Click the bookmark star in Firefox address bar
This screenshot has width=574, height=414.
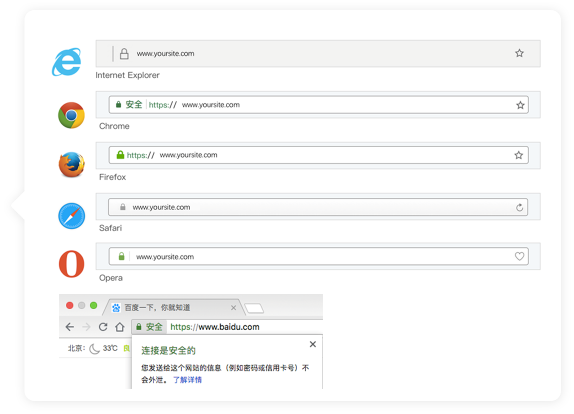[x=519, y=155]
